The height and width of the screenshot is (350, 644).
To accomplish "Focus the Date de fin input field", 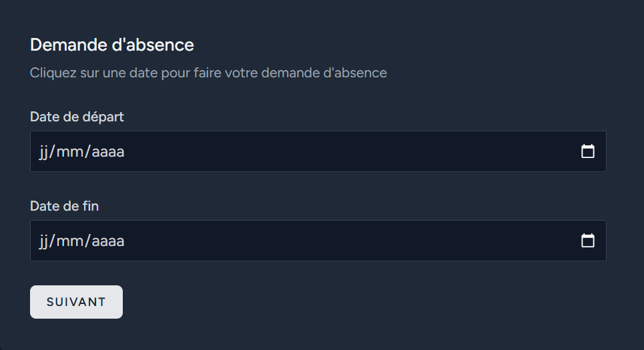I will pyautogui.click(x=318, y=241).
